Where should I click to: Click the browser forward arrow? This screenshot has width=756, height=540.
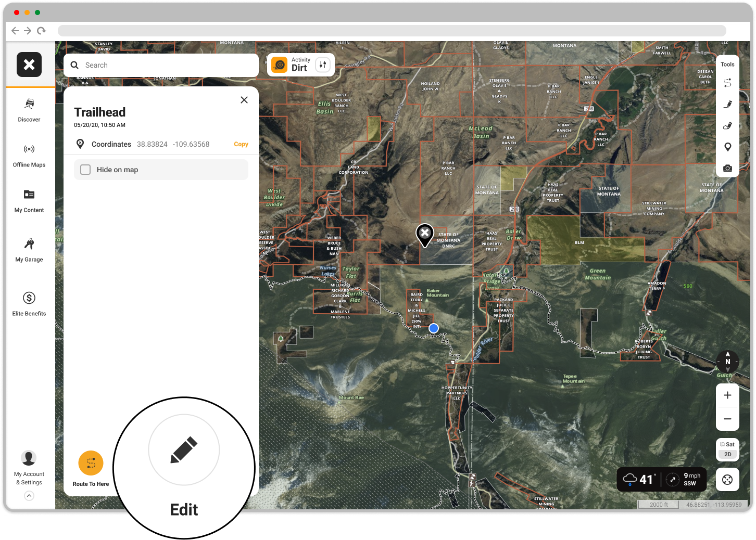tap(28, 31)
